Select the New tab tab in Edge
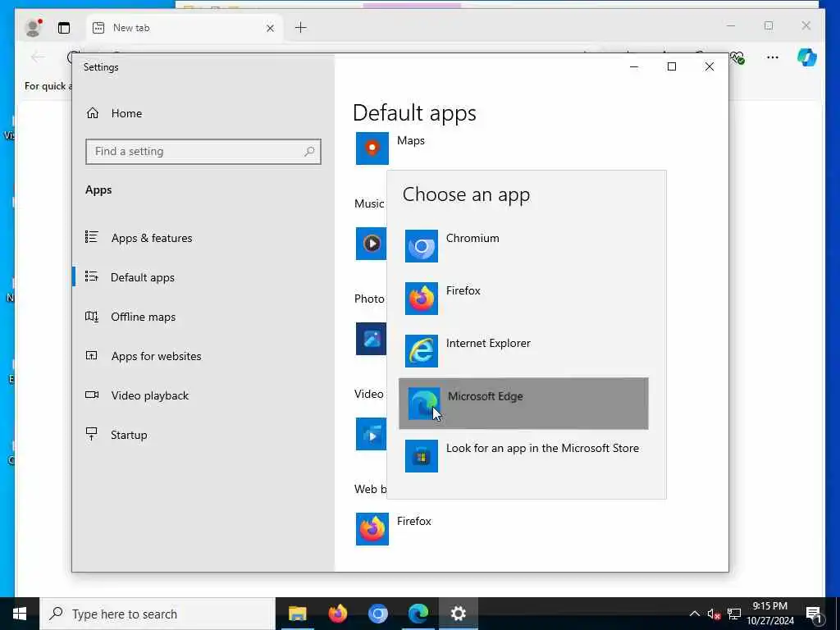Viewport: 840px width, 630px height. (184, 28)
